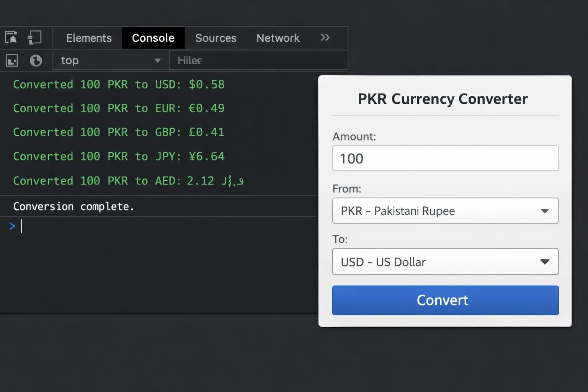The width and height of the screenshot is (588, 392).
Task: Go to the Network tab
Action: point(278,38)
